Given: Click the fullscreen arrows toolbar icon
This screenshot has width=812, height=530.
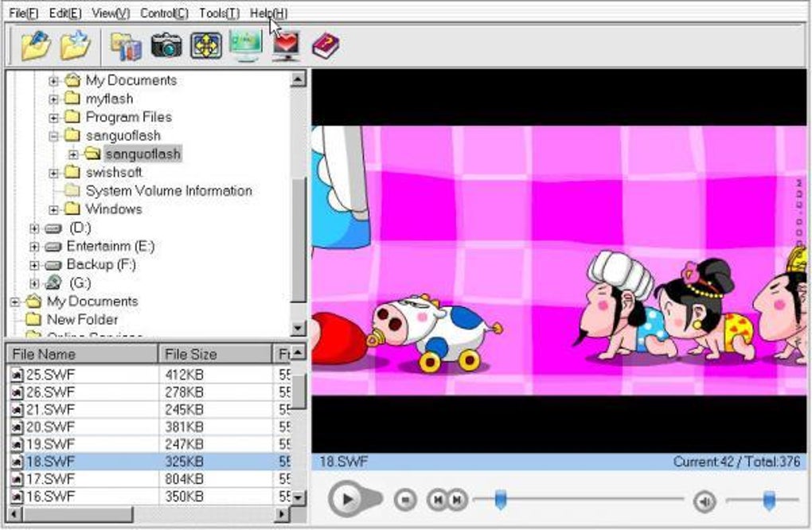Looking at the screenshot, I should click(x=205, y=46).
